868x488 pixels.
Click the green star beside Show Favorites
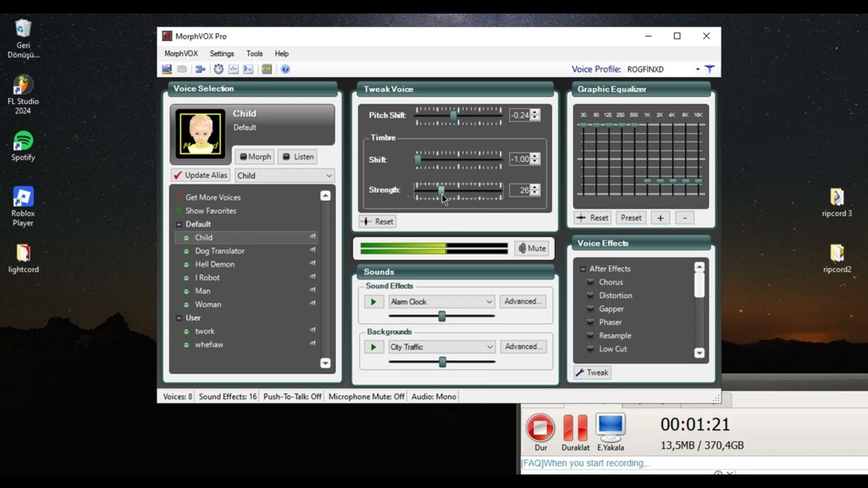pos(179,211)
